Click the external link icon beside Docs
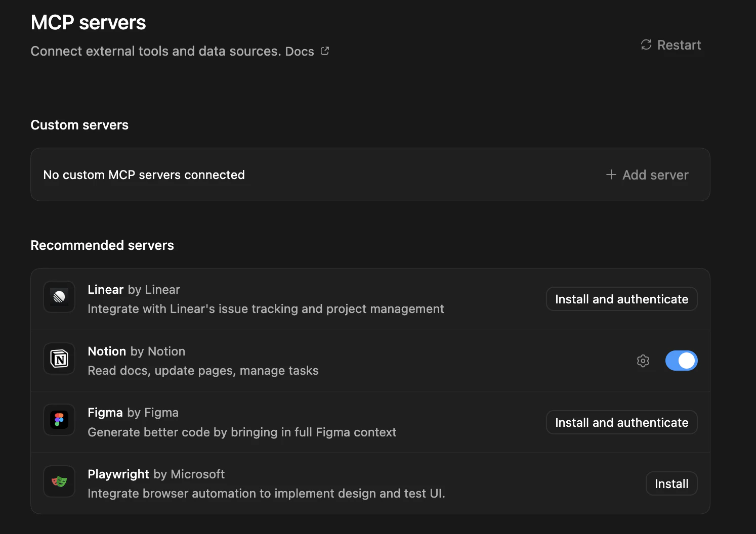This screenshot has width=756, height=534. [325, 51]
